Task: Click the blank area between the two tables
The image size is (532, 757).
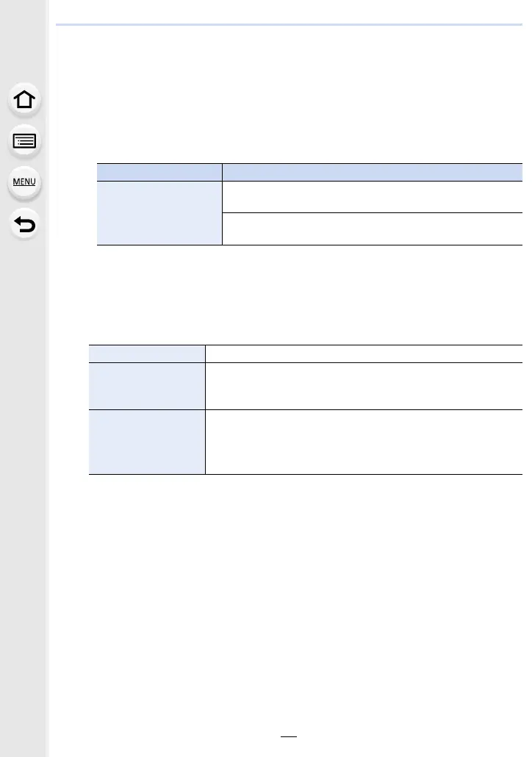Action: click(x=309, y=295)
